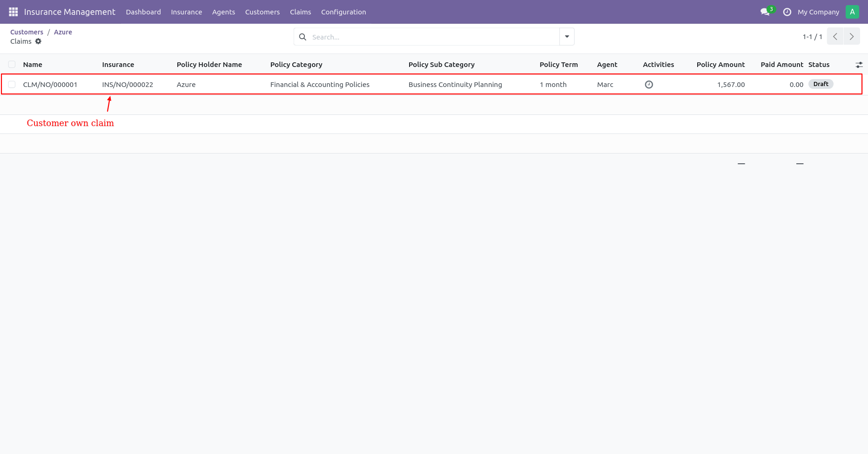Go to previous page arrow
Image resolution: width=868 pixels, height=454 pixels.
[x=835, y=36]
